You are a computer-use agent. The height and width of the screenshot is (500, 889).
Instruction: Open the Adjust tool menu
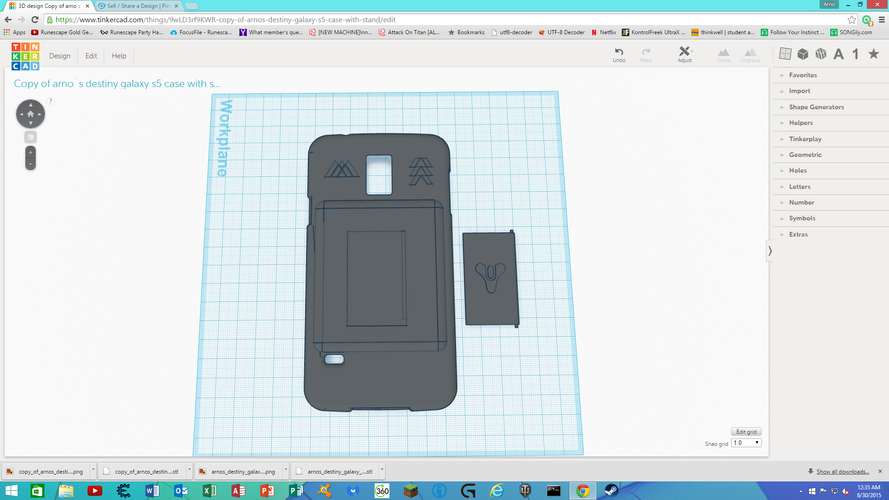pos(685,54)
